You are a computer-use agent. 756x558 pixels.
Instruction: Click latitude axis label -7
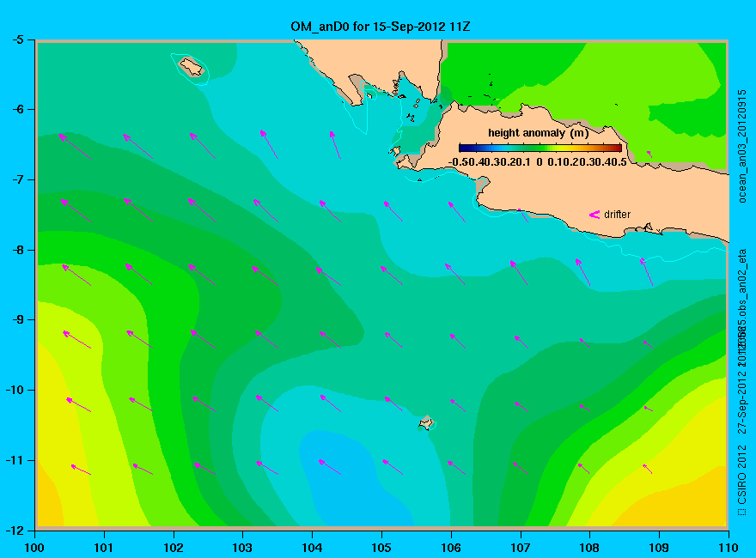click(x=17, y=179)
